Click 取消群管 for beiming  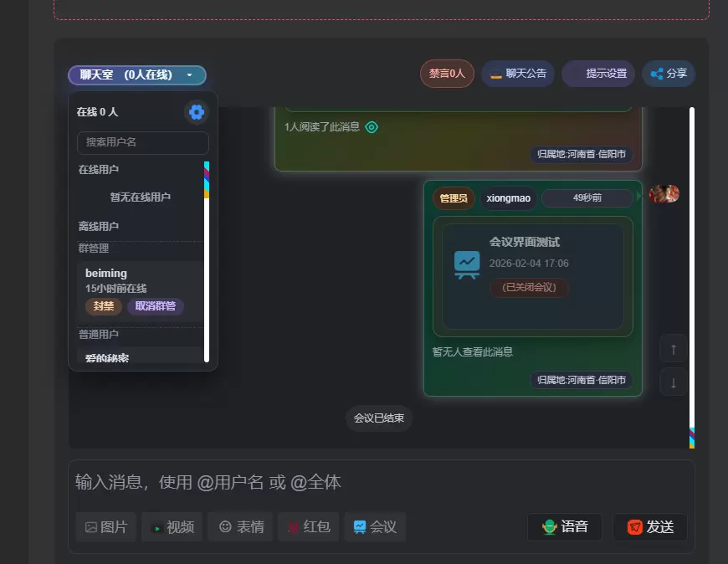(155, 306)
